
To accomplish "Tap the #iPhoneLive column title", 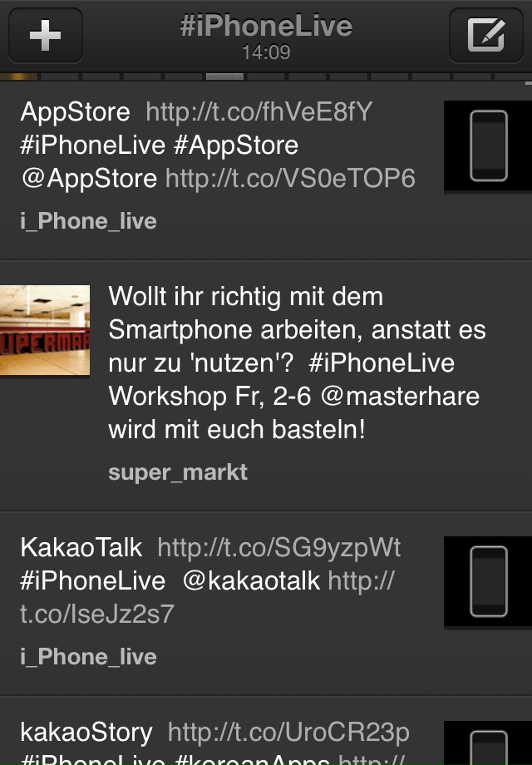I will click(266, 26).
